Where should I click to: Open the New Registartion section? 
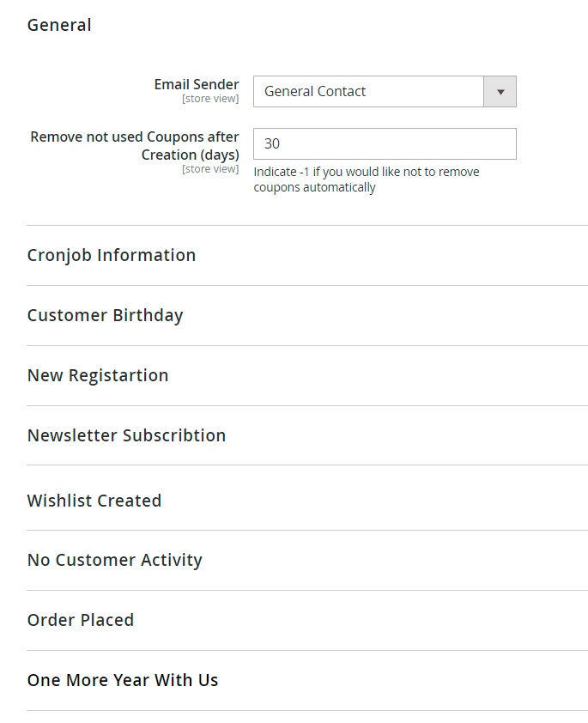click(x=98, y=375)
